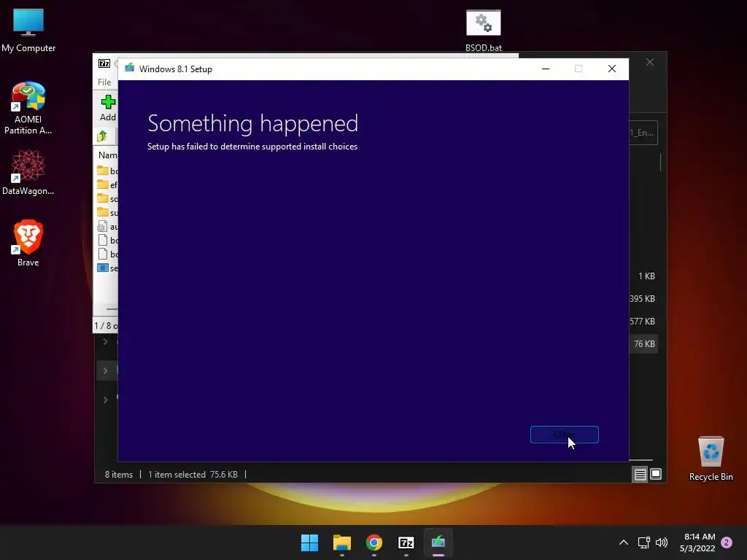
Task: Close the background File Explorer window
Action: pyautogui.click(x=650, y=63)
